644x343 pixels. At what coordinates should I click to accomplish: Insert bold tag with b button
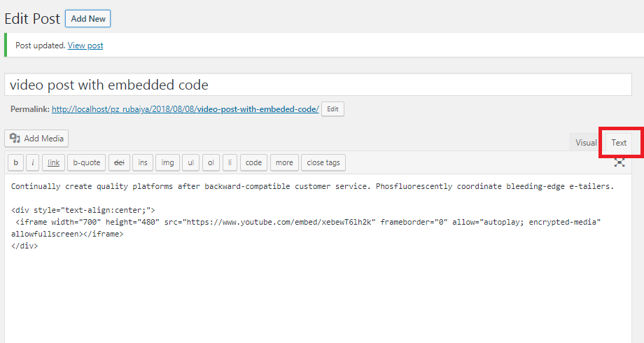[15, 162]
